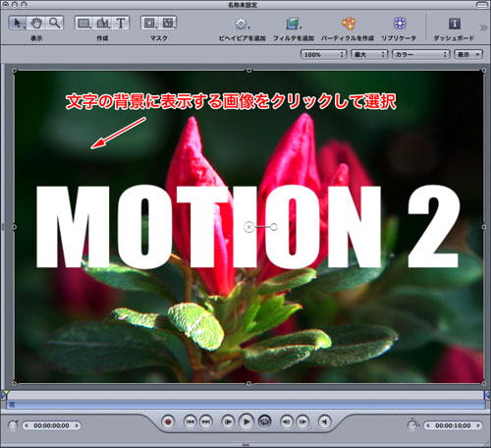Click the rotation handle circle
This screenshot has height=448, width=491.
pyautogui.click(x=274, y=227)
